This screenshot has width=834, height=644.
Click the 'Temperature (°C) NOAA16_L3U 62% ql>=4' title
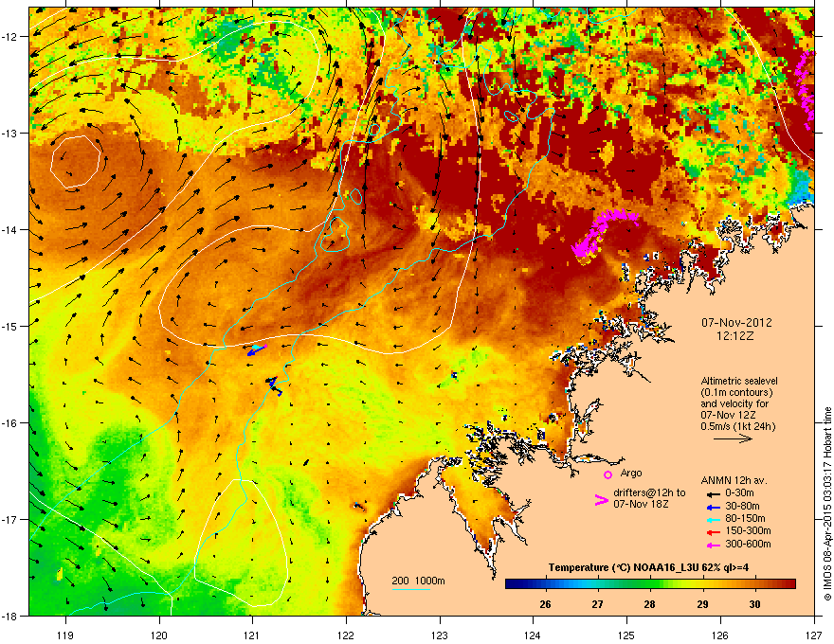[x=648, y=567]
